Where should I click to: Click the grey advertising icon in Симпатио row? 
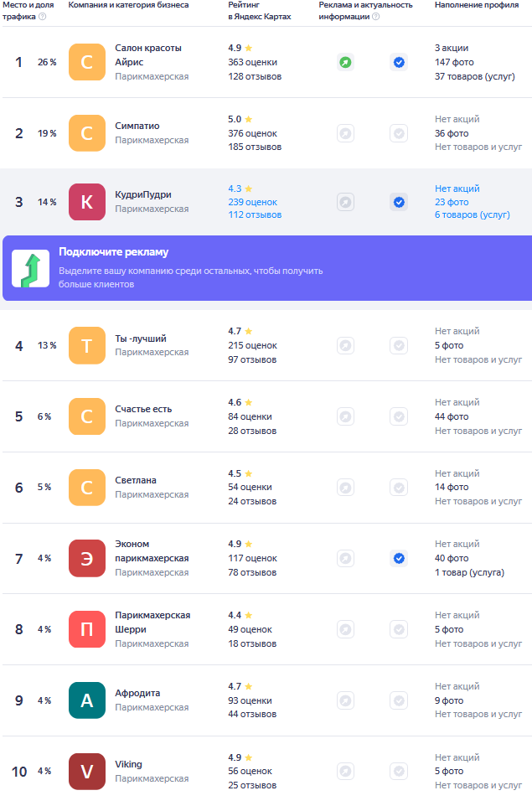coord(345,134)
